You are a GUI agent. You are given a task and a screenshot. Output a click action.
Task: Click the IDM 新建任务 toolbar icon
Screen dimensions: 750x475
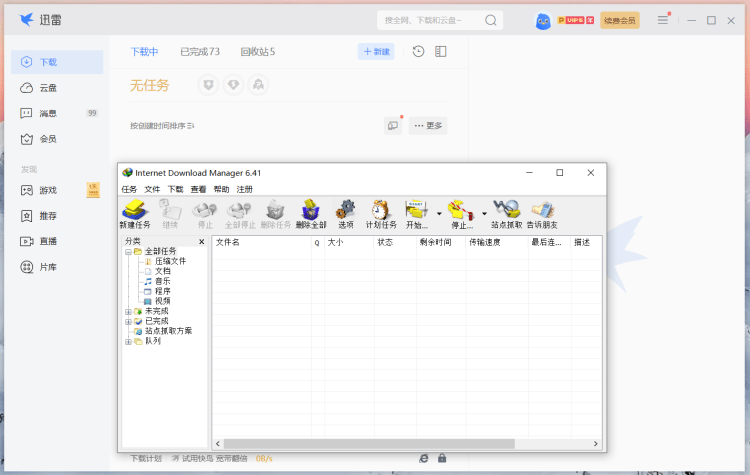pyautogui.click(x=134, y=214)
